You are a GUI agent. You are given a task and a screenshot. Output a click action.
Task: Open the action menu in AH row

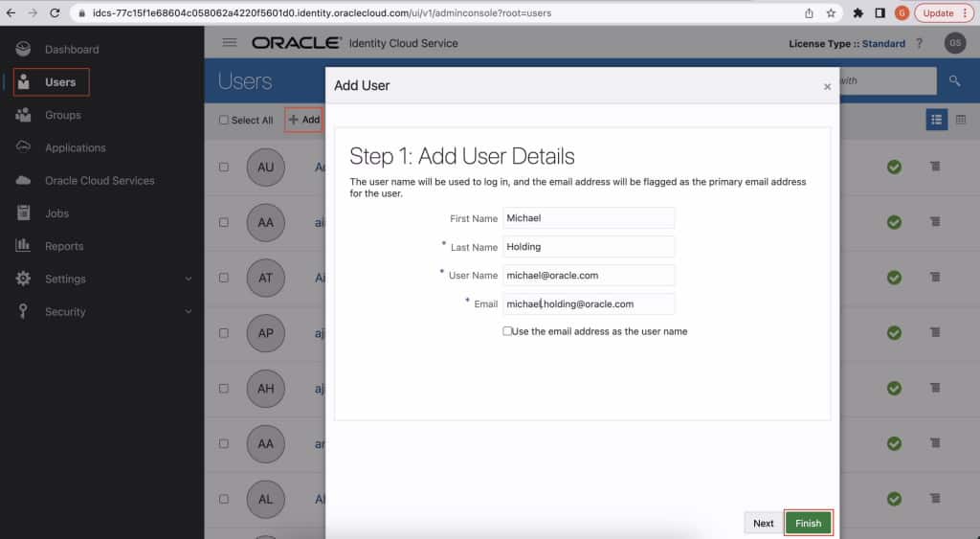pos(935,388)
